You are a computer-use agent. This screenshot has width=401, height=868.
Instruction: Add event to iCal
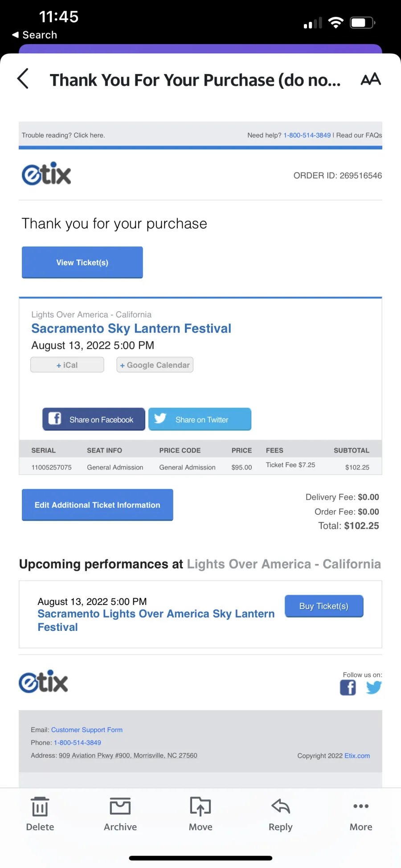click(67, 365)
